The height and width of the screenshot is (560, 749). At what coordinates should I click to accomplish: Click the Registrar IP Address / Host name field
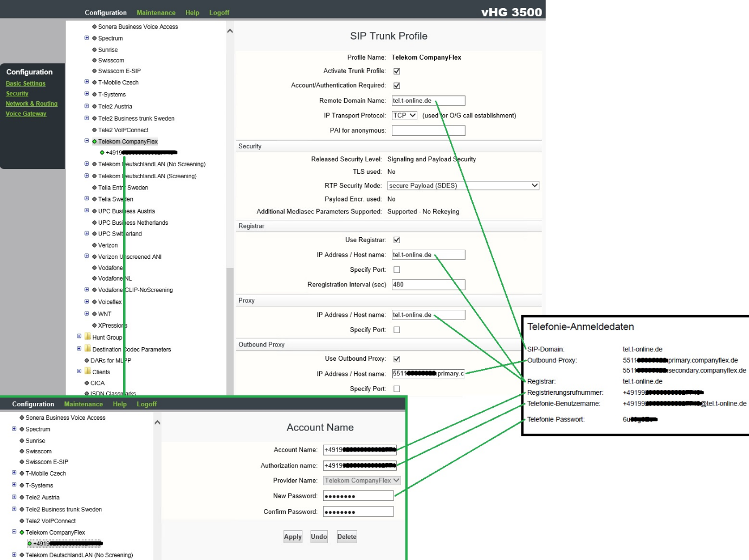[x=428, y=255]
